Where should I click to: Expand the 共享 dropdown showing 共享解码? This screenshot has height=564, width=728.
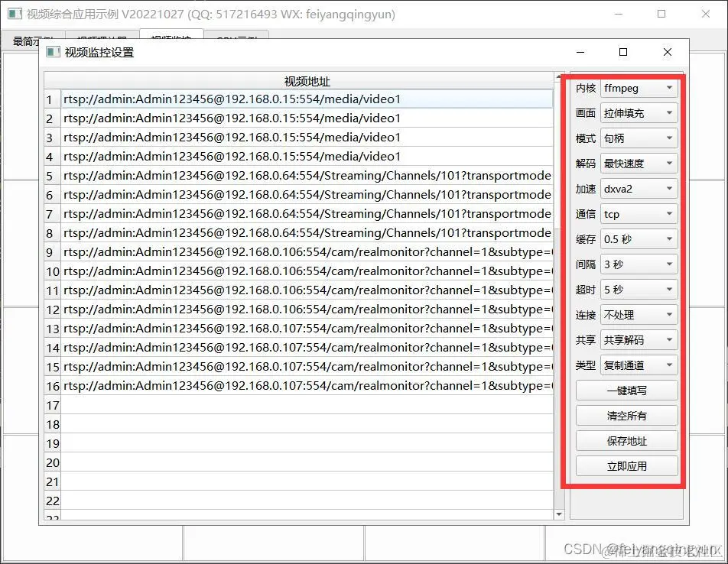coord(639,340)
